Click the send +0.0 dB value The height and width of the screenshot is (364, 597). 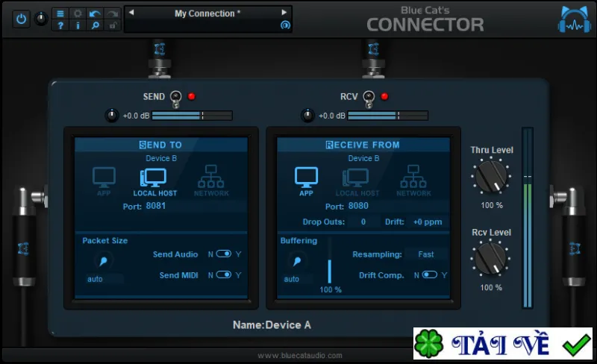click(136, 116)
